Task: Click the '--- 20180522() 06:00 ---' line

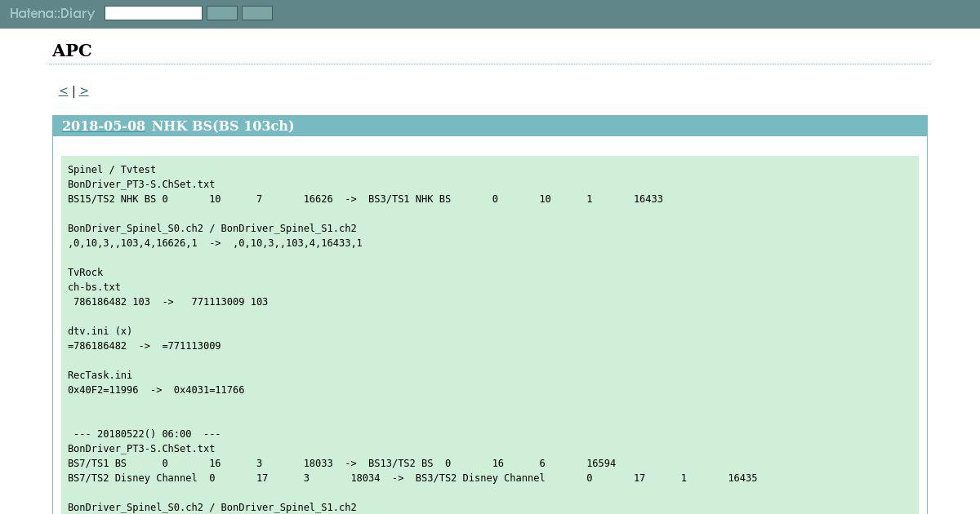Action: point(147,434)
